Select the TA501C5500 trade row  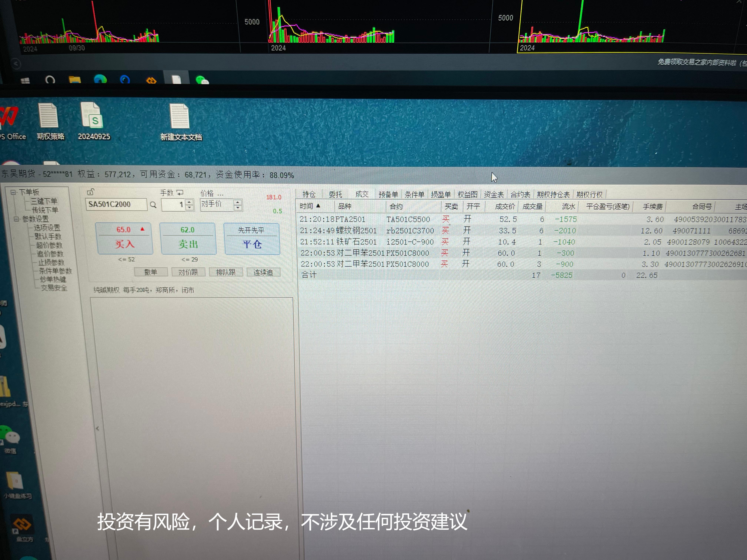[522, 219]
